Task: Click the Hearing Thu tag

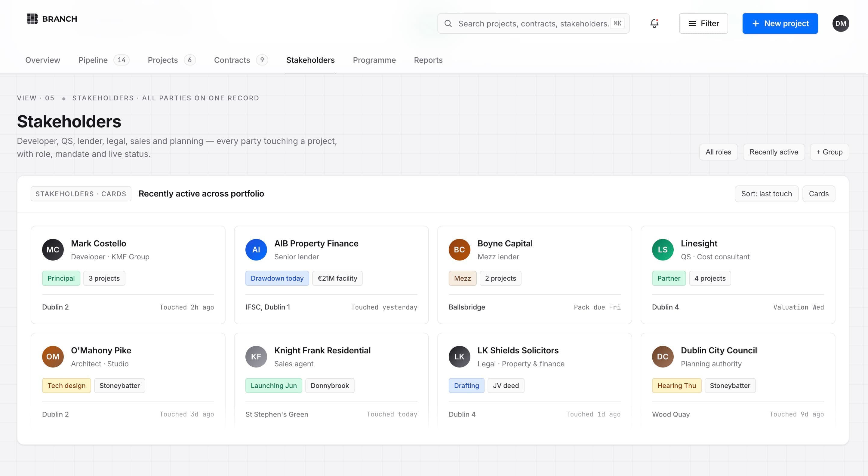Action: (676, 386)
